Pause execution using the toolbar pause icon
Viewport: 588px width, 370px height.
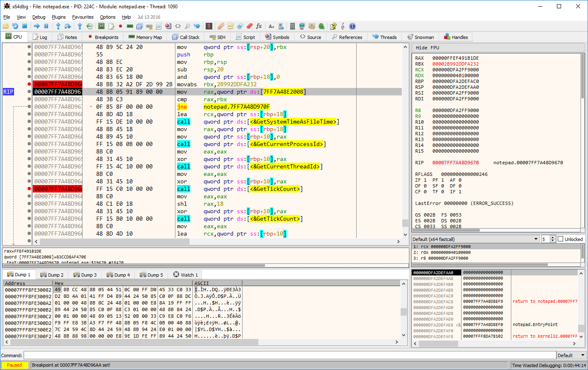46,26
